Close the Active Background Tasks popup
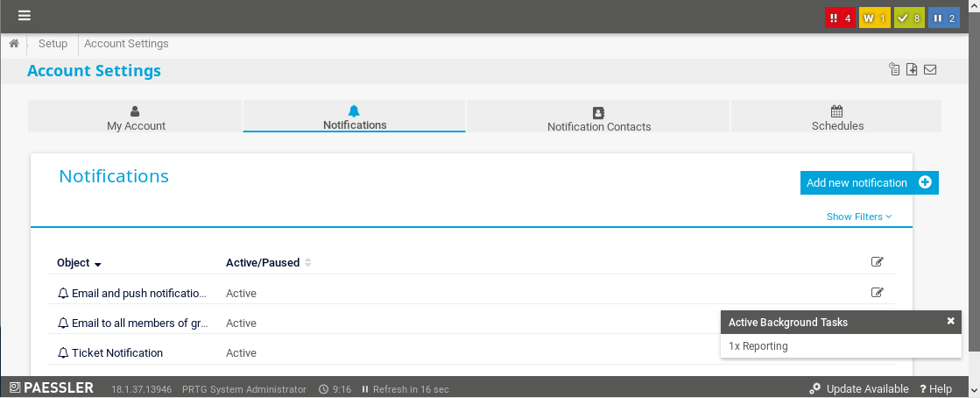980x398 pixels. [x=950, y=321]
